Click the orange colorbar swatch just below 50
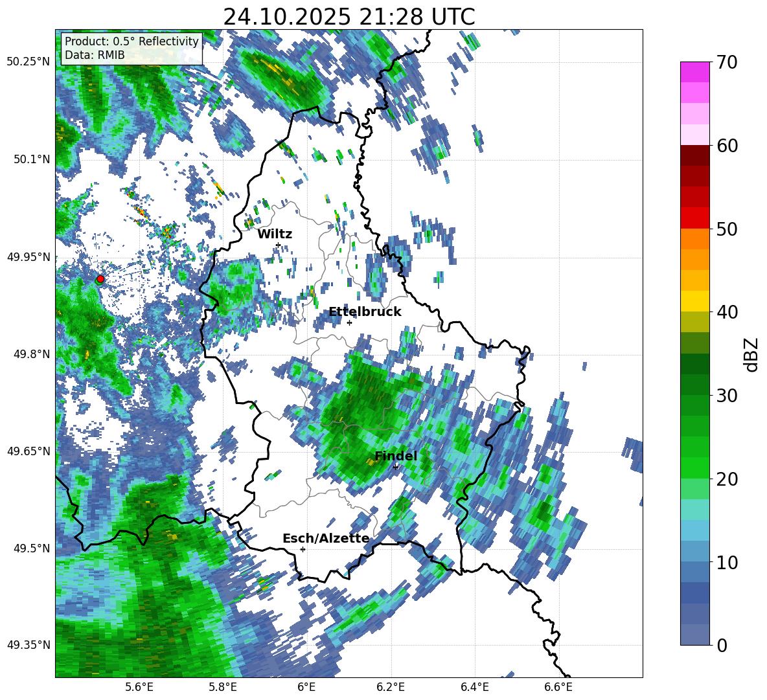The height and width of the screenshot is (700, 767). (695, 239)
